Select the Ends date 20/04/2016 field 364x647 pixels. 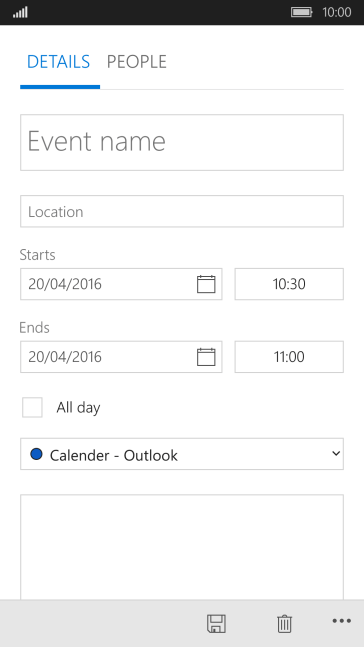pos(121,357)
